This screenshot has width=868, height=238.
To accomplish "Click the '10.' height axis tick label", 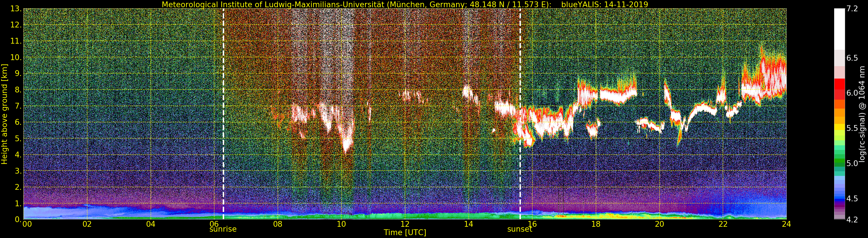I will tap(16, 57).
